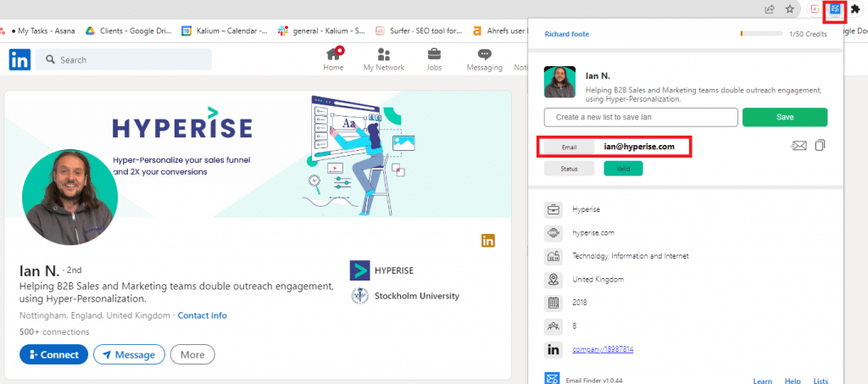The width and height of the screenshot is (868, 384).
Task: Send email using the envelope icon
Action: coord(798,146)
